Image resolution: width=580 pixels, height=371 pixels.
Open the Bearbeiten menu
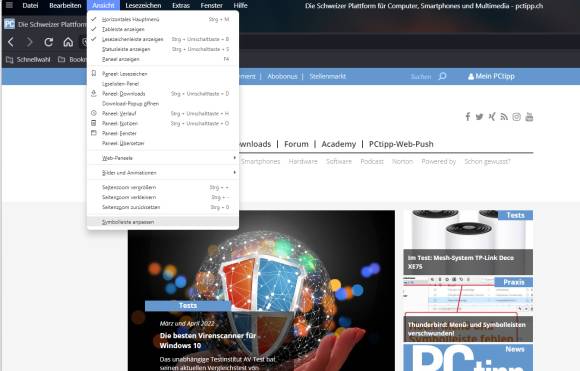point(65,6)
